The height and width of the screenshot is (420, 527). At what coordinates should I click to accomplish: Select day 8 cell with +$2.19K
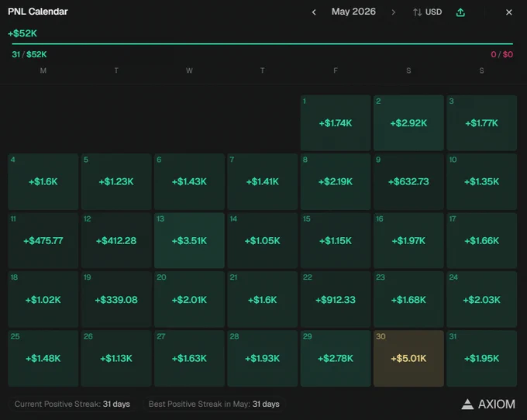click(x=336, y=182)
